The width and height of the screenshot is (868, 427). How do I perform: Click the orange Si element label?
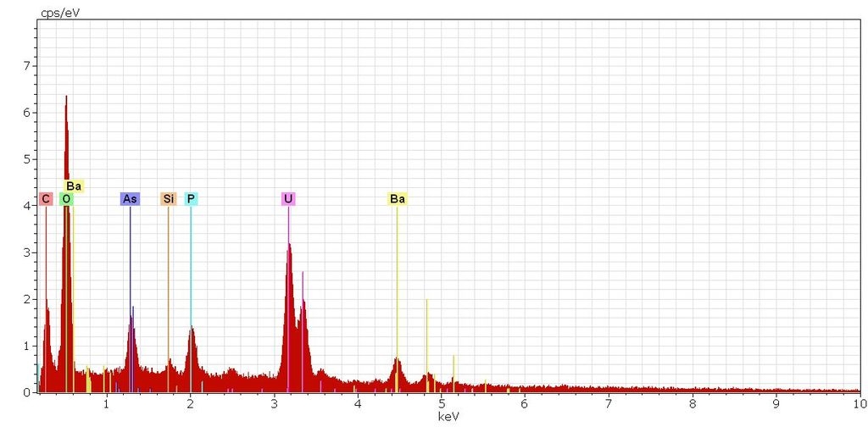(x=169, y=199)
